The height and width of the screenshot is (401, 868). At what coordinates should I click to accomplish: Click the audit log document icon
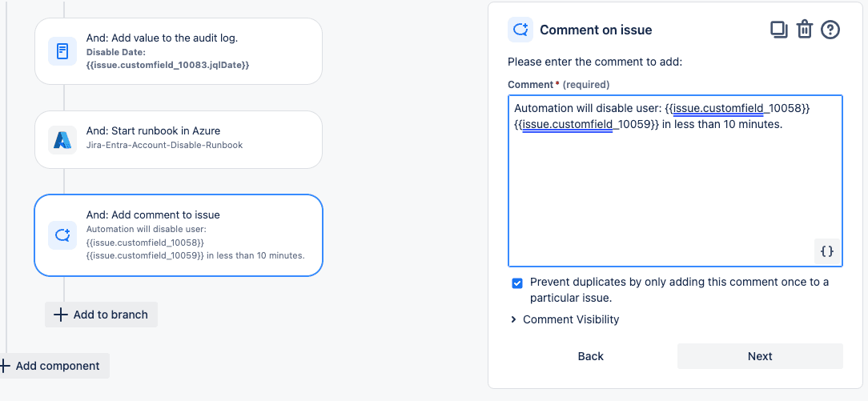point(62,51)
